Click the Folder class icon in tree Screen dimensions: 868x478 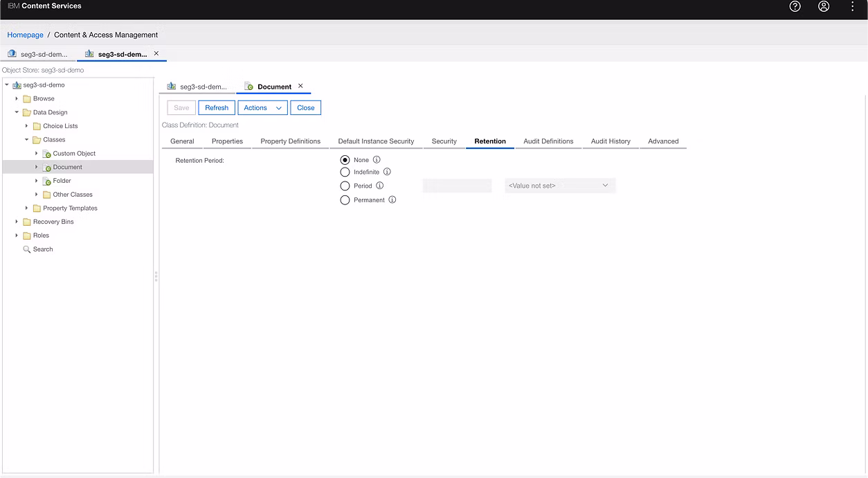47,181
